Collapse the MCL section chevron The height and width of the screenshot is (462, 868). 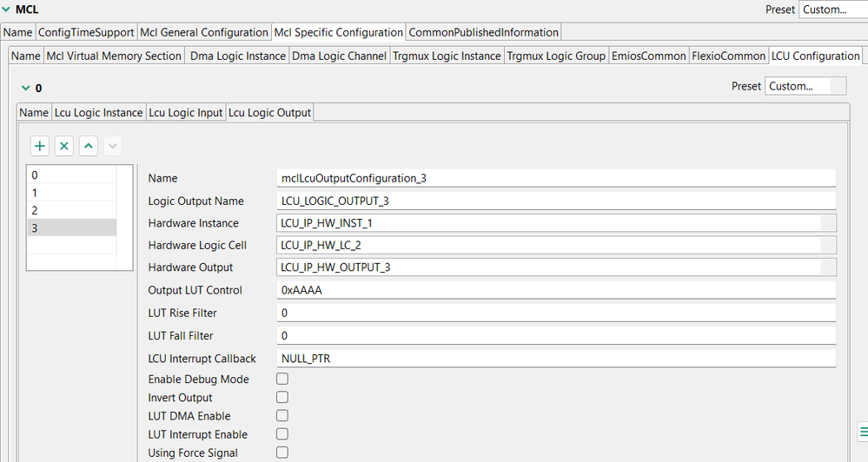(x=7, y=10)
